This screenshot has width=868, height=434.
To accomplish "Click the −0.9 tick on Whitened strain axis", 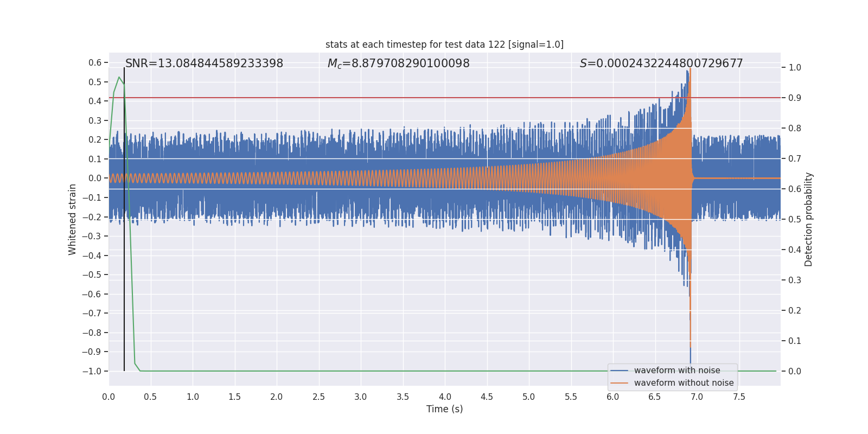I will (92, 352).
